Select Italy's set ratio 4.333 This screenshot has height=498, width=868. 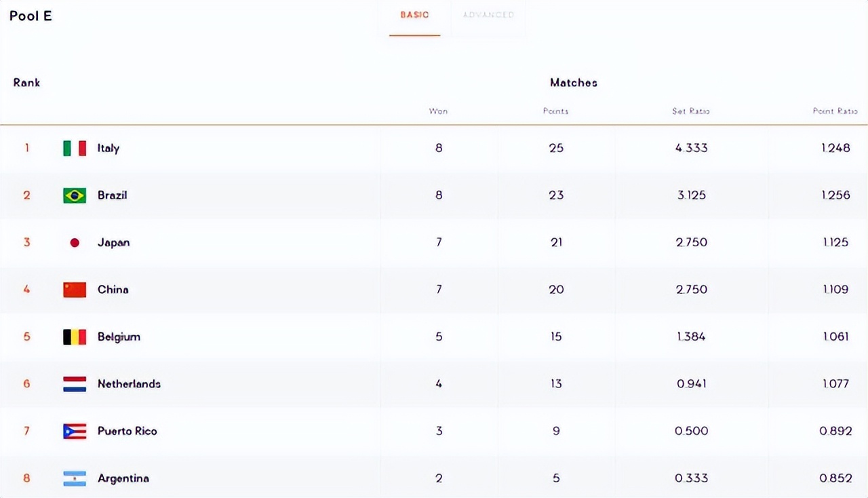[x=691, y=148]
